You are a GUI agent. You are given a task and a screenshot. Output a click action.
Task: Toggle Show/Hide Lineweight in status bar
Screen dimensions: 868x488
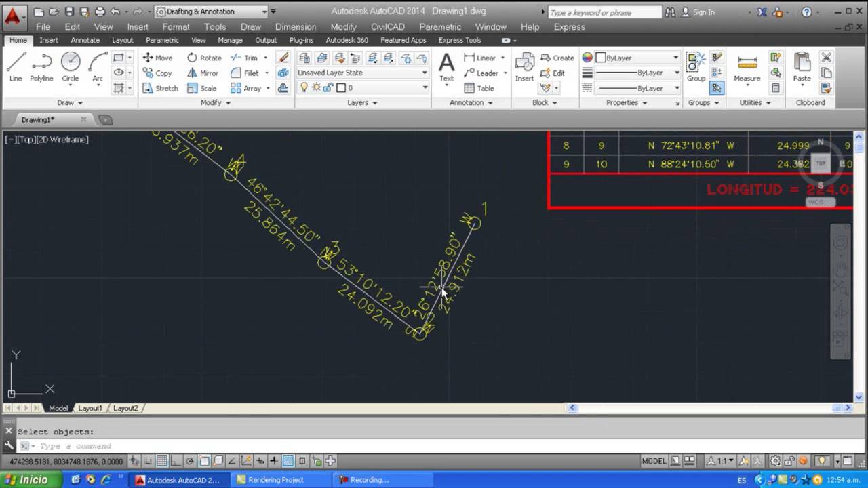pyautogui.click(x=274, y=461)
